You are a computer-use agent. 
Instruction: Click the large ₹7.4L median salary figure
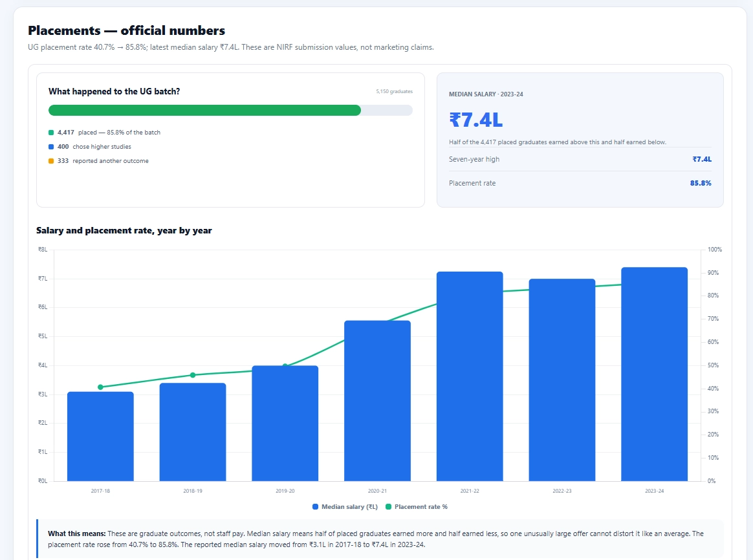pyautogui.click(x=476, y=120)
